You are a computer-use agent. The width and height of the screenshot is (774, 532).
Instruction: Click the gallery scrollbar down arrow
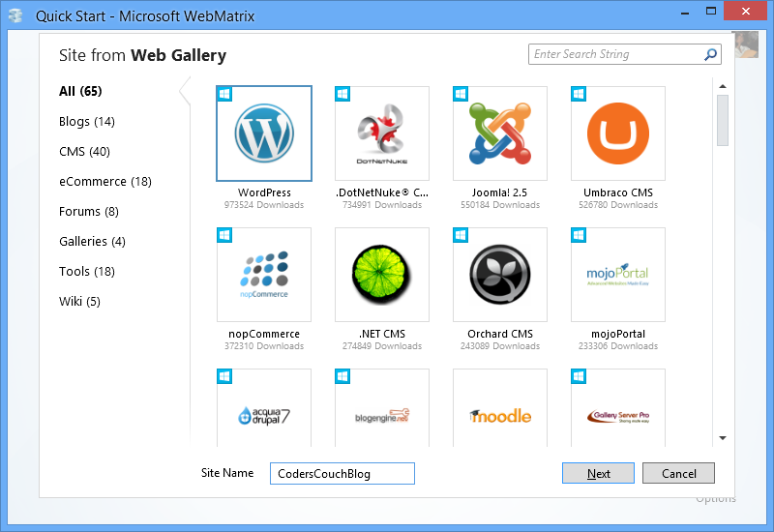(x=723, y=438)
